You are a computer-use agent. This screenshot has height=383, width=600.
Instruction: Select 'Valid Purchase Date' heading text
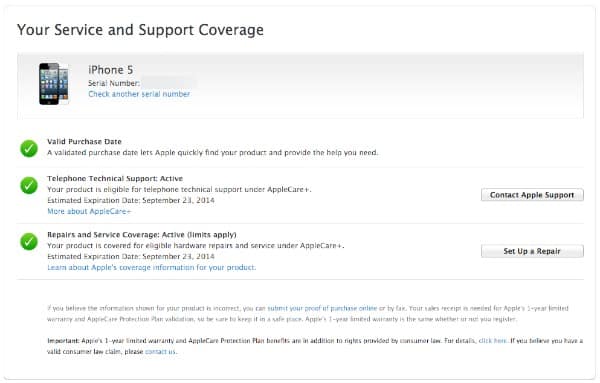pos(84,142)
